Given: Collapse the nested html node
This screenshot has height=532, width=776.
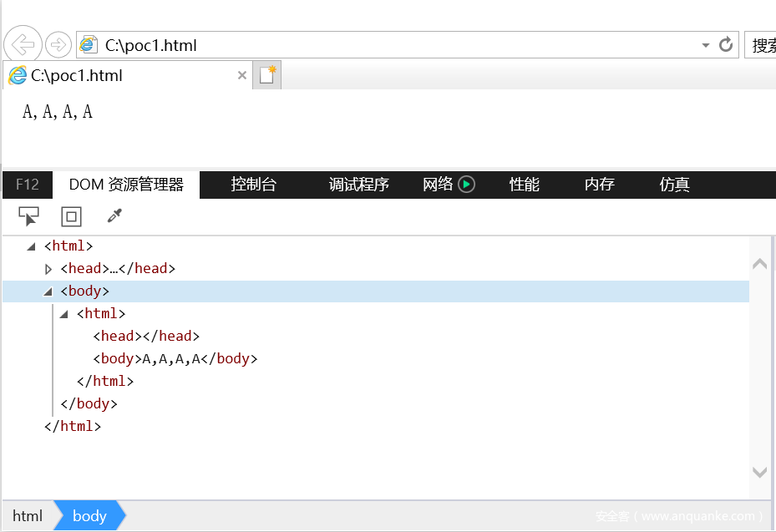Looking at the screenshot, I should (64, 314).
